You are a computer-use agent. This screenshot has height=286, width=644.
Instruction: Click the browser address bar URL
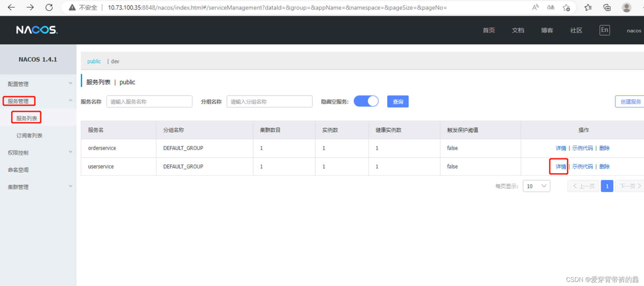[277, 8]
